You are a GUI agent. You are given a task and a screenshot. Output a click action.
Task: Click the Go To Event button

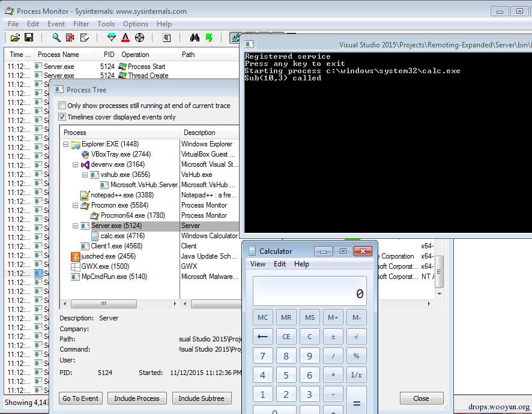80,398
